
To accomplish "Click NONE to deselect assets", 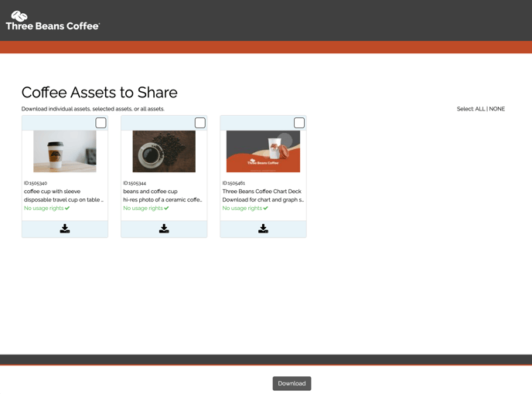I will point(497,109).
